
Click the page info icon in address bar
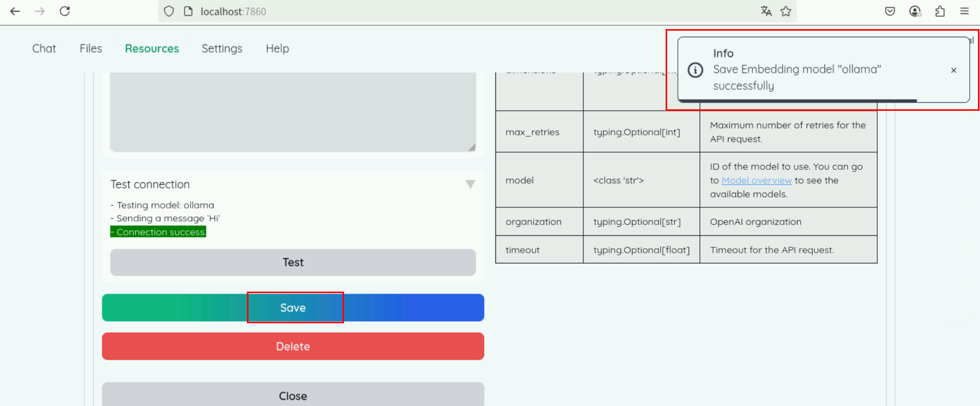(x=188, y=11)
